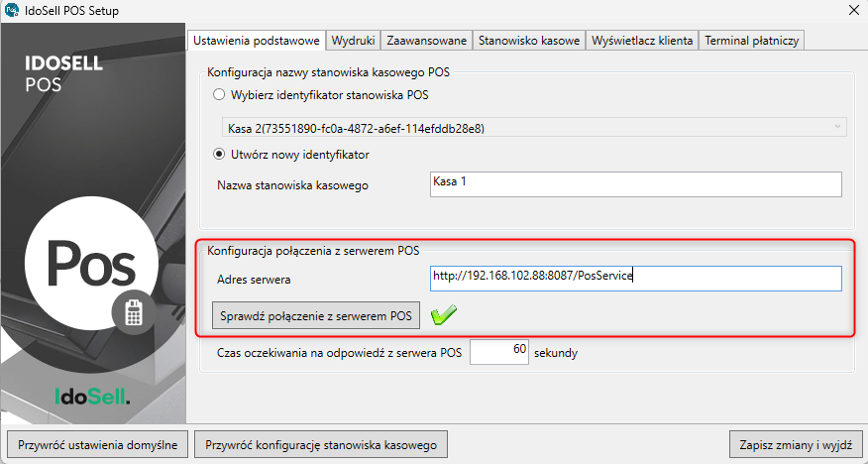Click the IdoSell logo text in sidebar
The width and height of the screenshot is (868, 464).
[92, 396]
